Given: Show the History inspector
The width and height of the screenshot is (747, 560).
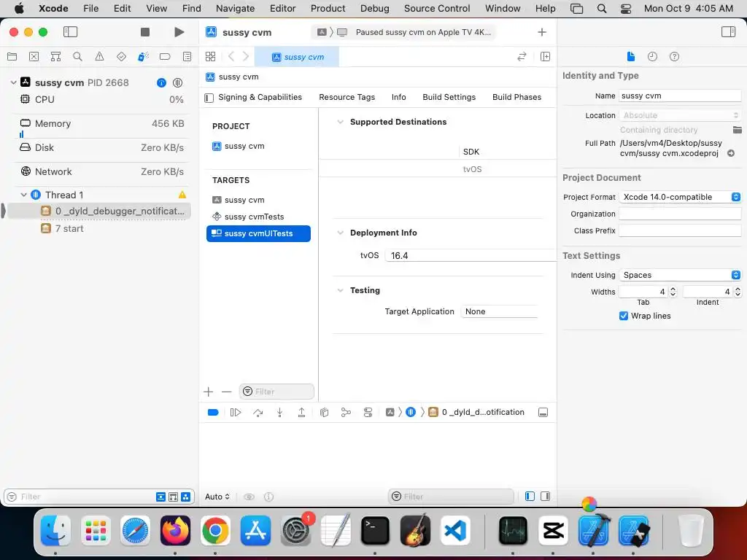Looking at the screenshot, I should pos(652,57).
